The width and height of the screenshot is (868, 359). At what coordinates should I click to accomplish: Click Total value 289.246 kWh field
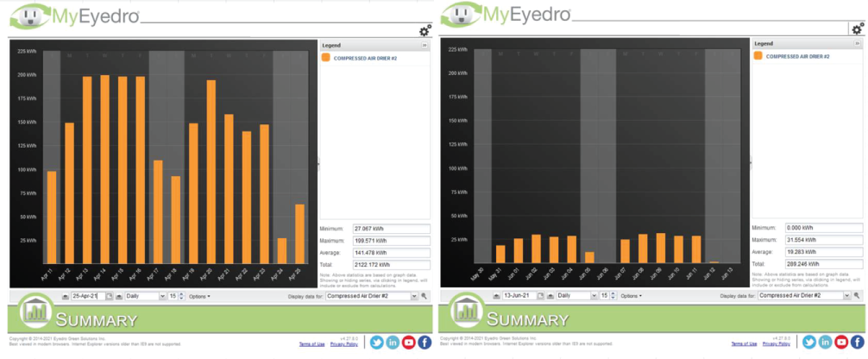(824, 264)
